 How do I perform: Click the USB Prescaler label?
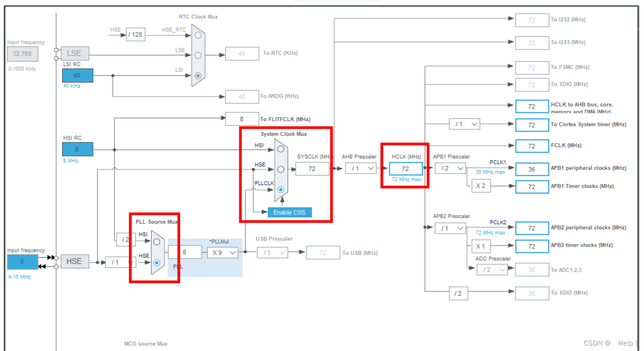point(274,239)
